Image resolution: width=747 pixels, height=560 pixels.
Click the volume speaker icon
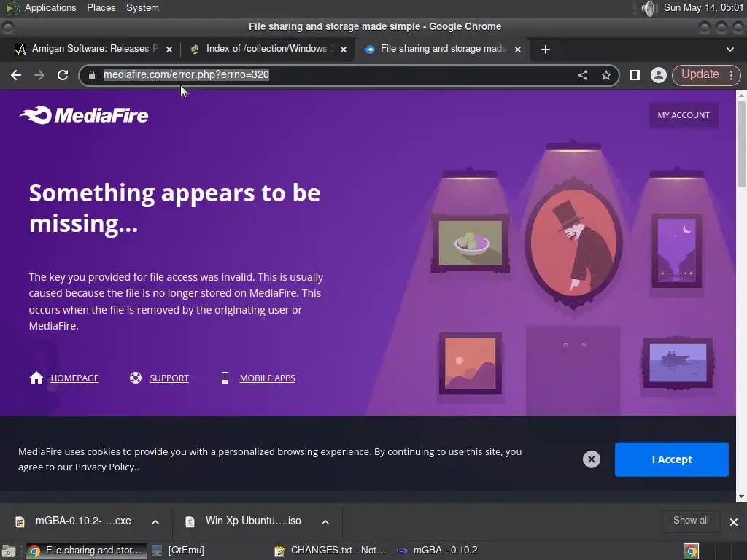tap(649, 8)
